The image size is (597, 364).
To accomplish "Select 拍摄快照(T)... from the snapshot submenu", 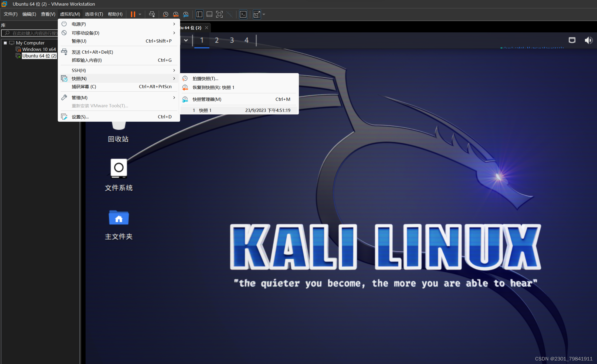I will [x=205, y=79].
